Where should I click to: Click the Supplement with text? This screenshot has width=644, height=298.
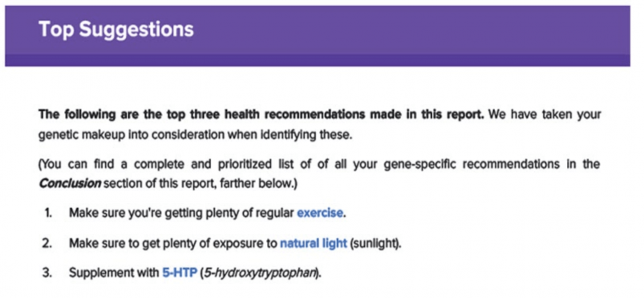(114, 273)
